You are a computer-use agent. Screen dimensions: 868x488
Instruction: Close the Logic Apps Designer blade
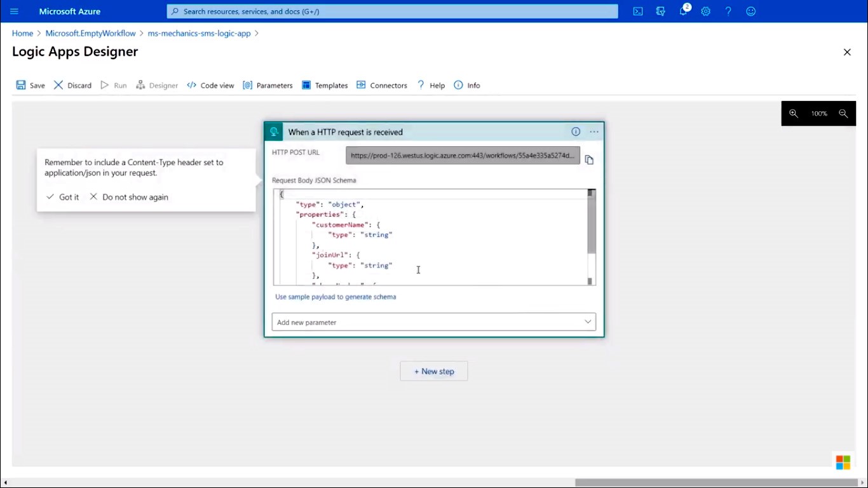tap(847, 52)
